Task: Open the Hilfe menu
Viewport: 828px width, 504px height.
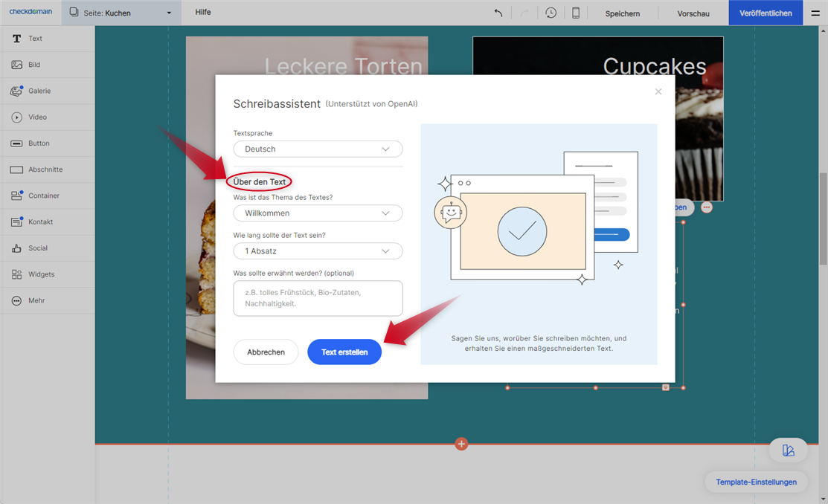Action: point(203,13)
